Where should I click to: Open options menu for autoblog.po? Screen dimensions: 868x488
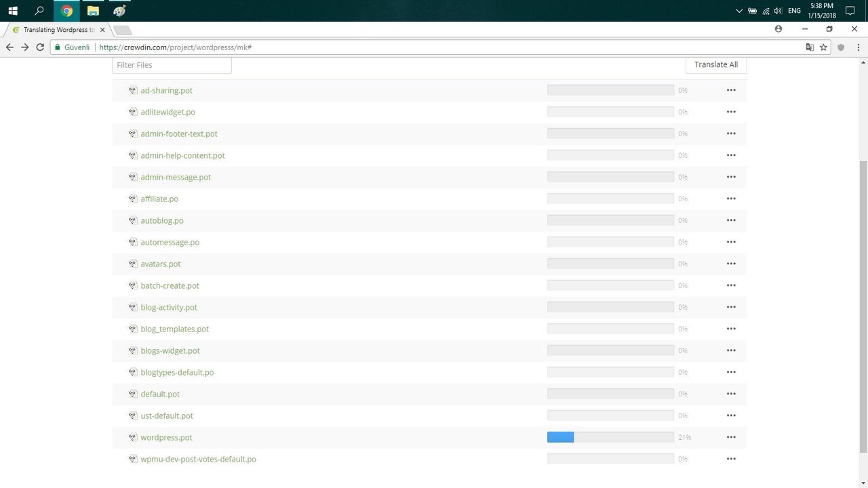[x=731, y=220]
